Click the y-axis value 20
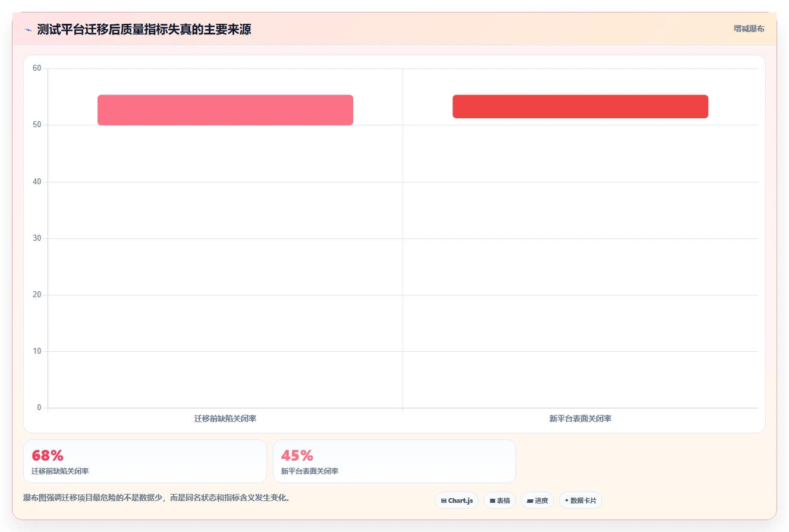Image resolution: width=789 pixels, height=532 pixels. coord(37,294)
